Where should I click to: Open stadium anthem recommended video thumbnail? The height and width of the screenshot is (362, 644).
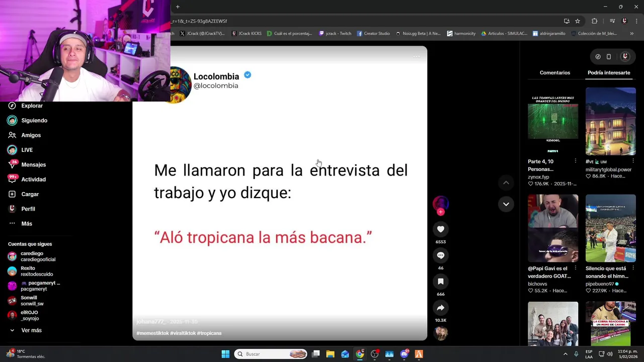(x=611, y=228)
